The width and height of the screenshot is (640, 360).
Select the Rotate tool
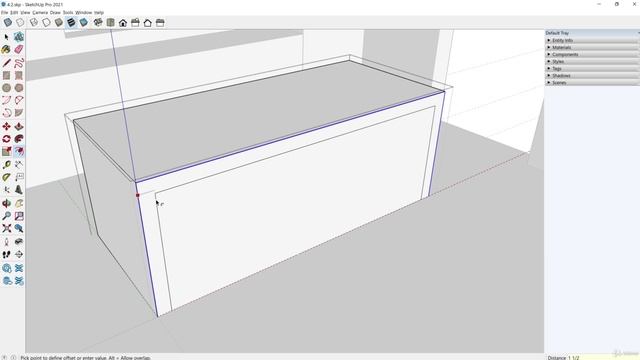(7, 139)
